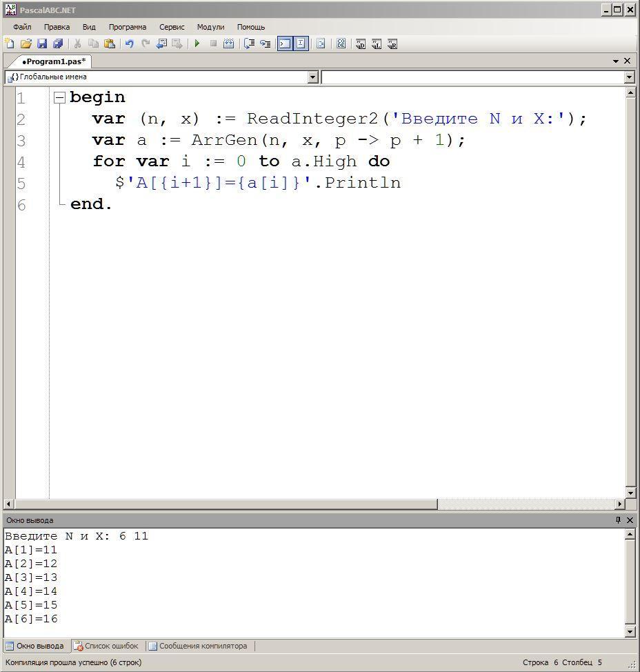Viewport: 640px width, 672px height.
Task: Open a file via folder icon
Action: click(26, 43)
